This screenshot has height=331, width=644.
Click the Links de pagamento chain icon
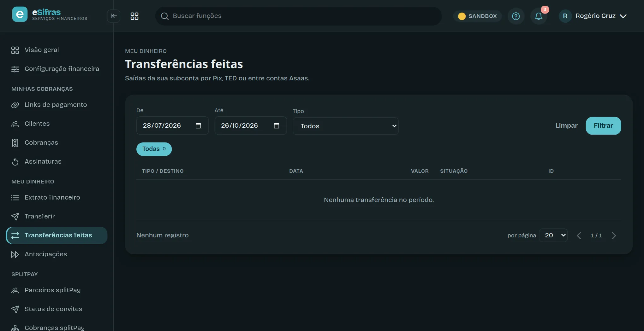[15, 105]
